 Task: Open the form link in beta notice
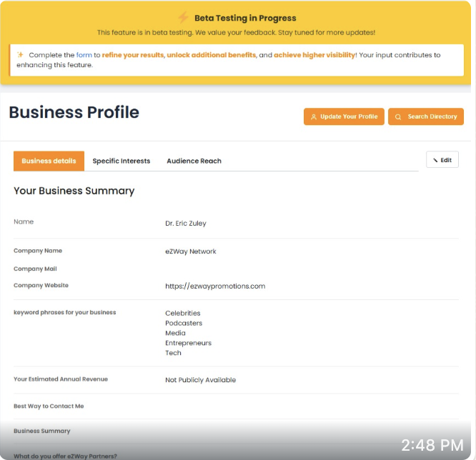[84, 55]
